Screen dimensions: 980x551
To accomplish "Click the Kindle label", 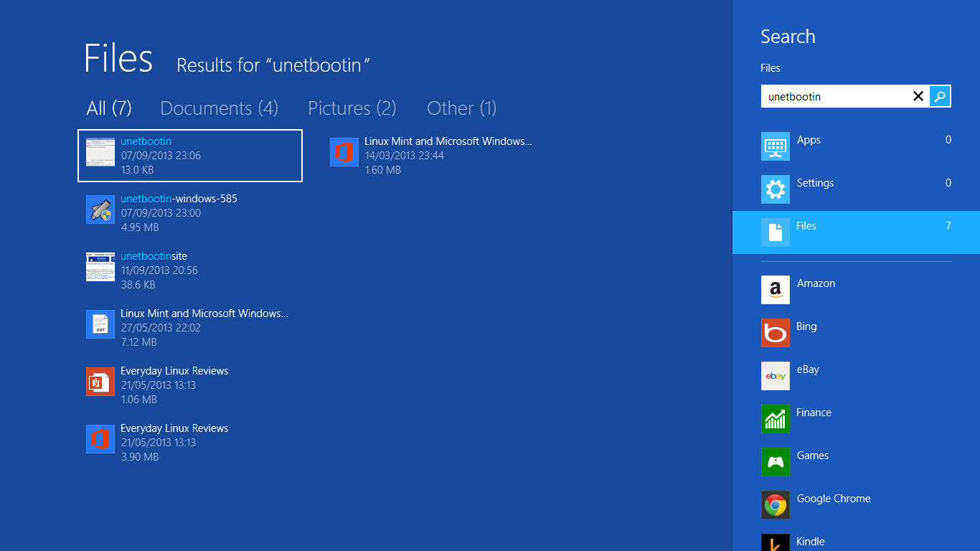I will click(x=810, y=542).
